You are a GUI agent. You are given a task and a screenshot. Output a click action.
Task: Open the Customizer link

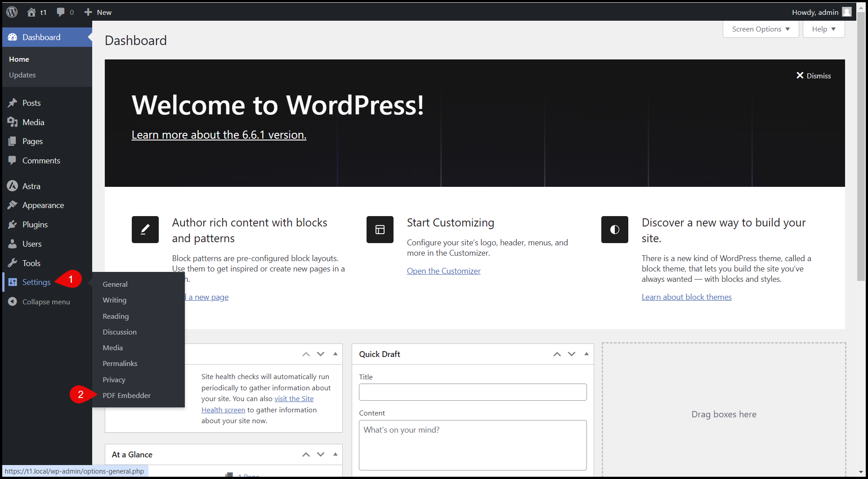[x=443, y=271]
